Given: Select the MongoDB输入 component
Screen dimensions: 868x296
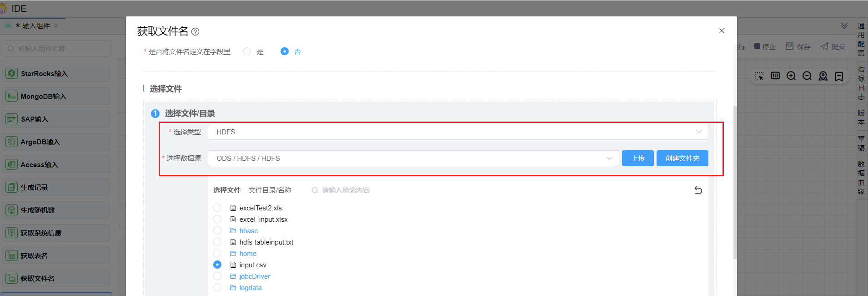Looking at the screenshot, I should tap(56, 97).
